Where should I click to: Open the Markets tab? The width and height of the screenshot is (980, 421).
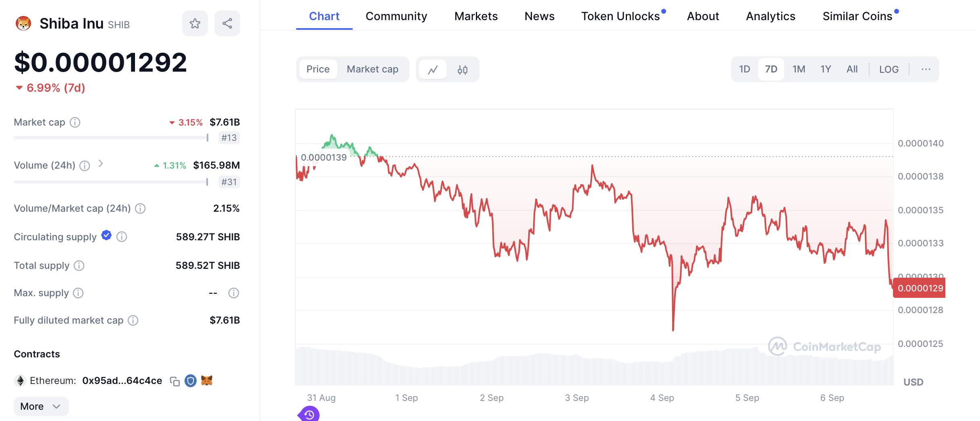pos(476,16)
